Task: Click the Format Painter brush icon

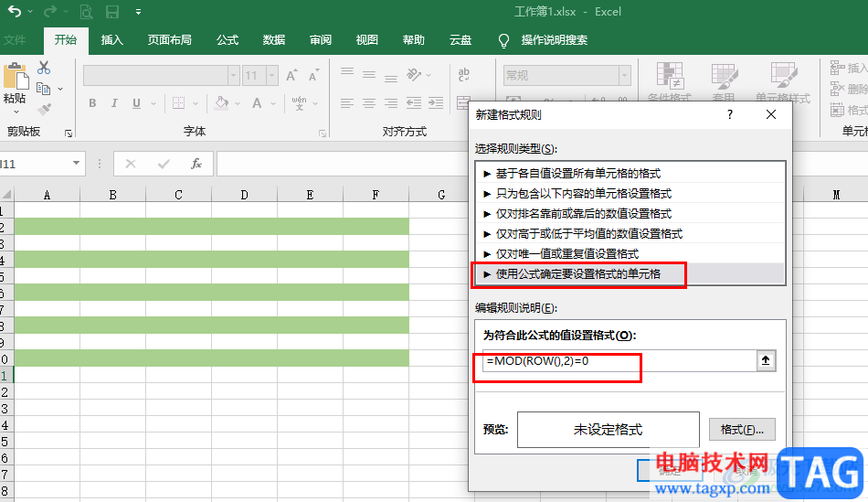Action: (x=44, y=109)
